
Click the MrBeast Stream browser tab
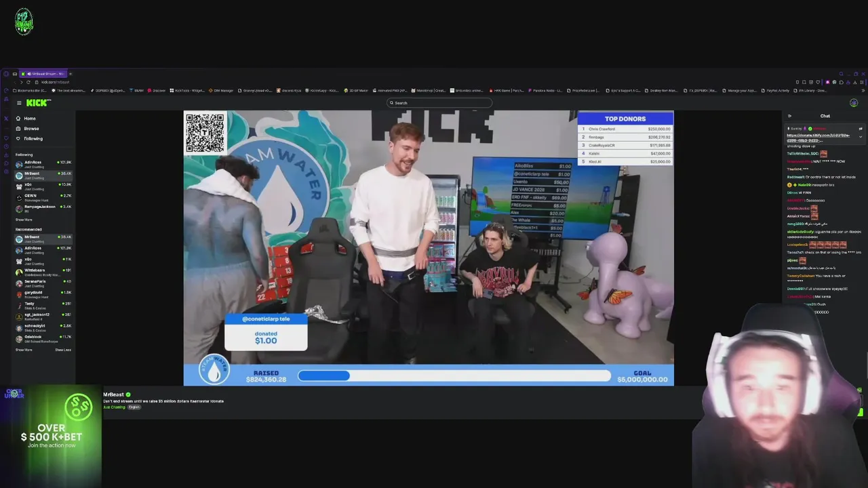pyautogui.click(x=43, y=74)
